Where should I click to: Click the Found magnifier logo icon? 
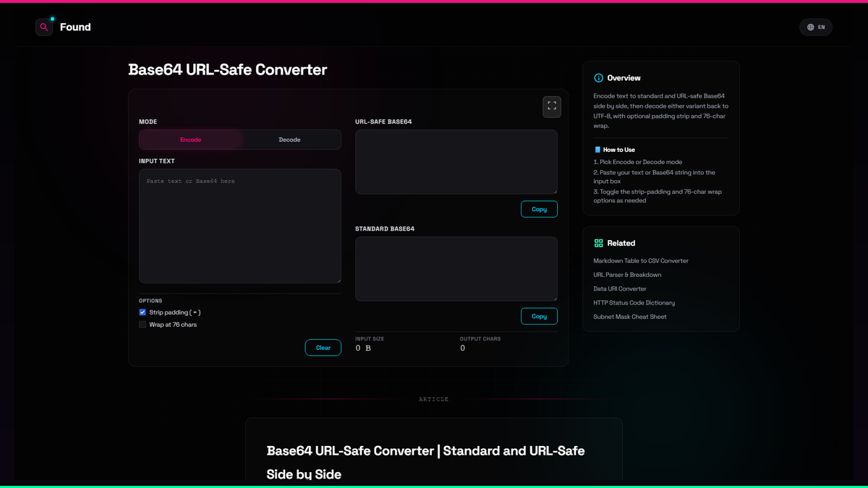click(44, 27)
